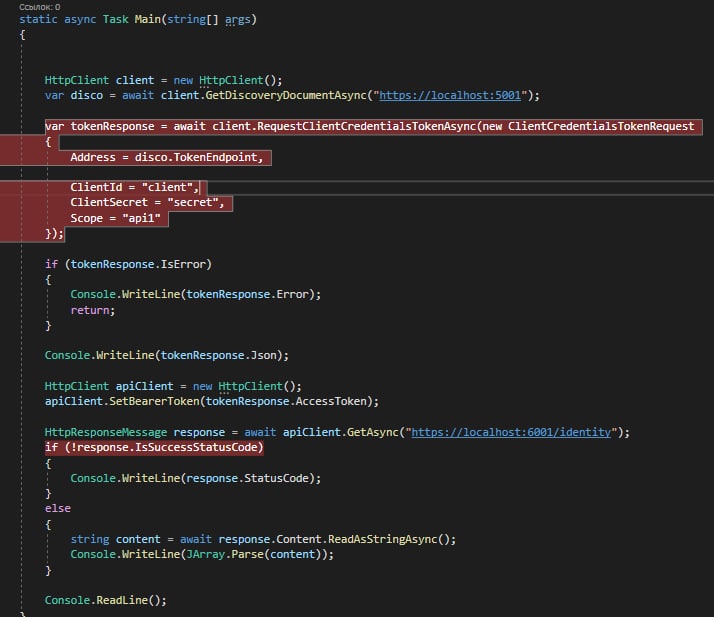Click the return; statement
Image resolution: width=714 pixels, height=617 pixels.
coord(93,310)
